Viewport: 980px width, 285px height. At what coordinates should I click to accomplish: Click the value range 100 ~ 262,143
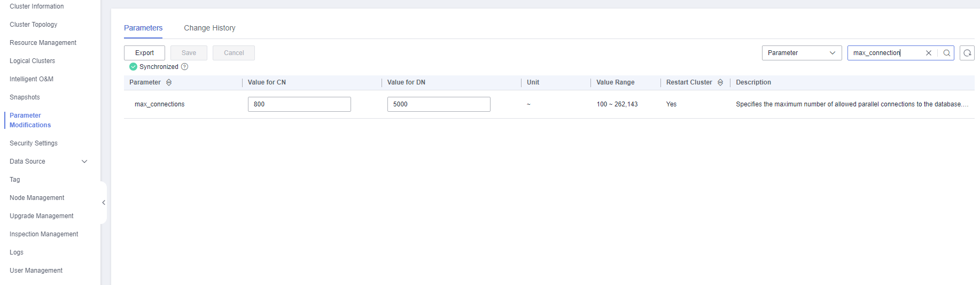click(617, 104)
